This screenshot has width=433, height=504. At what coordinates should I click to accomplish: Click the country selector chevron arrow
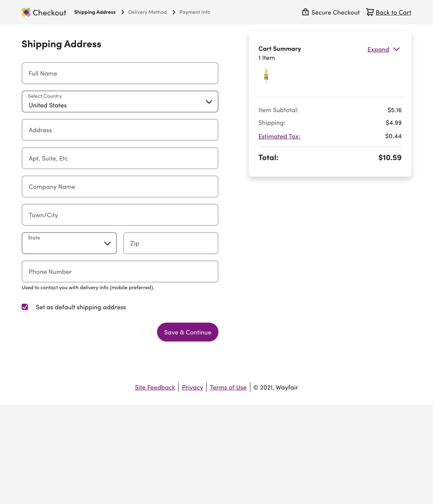click(x=209, y=102)
